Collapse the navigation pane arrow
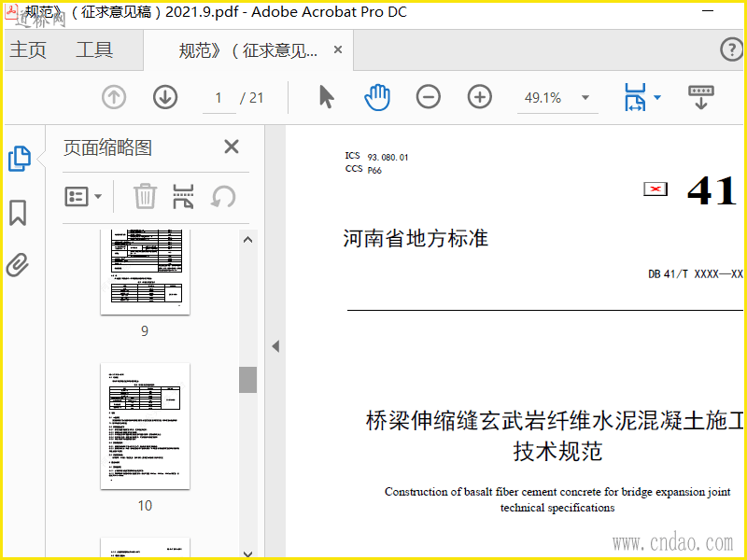This screenshot has width=747, height=560. [275, 346]
